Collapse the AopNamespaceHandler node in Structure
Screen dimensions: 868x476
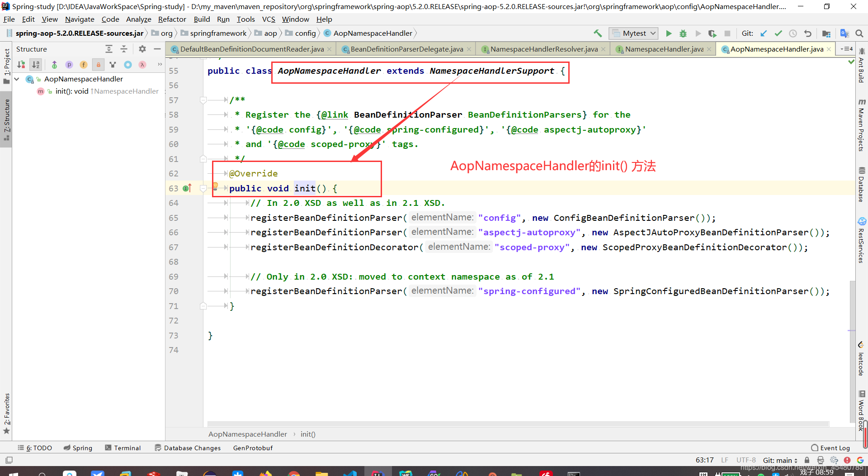[17, 79]
